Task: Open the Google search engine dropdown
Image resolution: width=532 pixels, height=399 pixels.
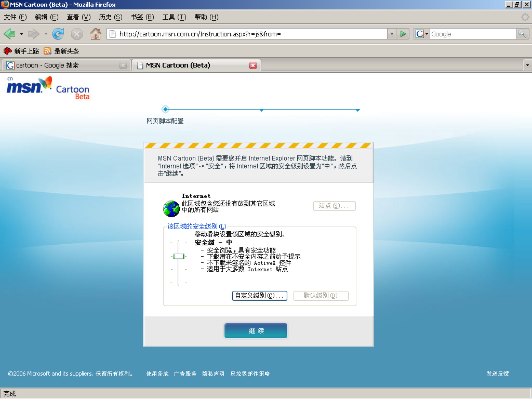Action: [426, 34]
